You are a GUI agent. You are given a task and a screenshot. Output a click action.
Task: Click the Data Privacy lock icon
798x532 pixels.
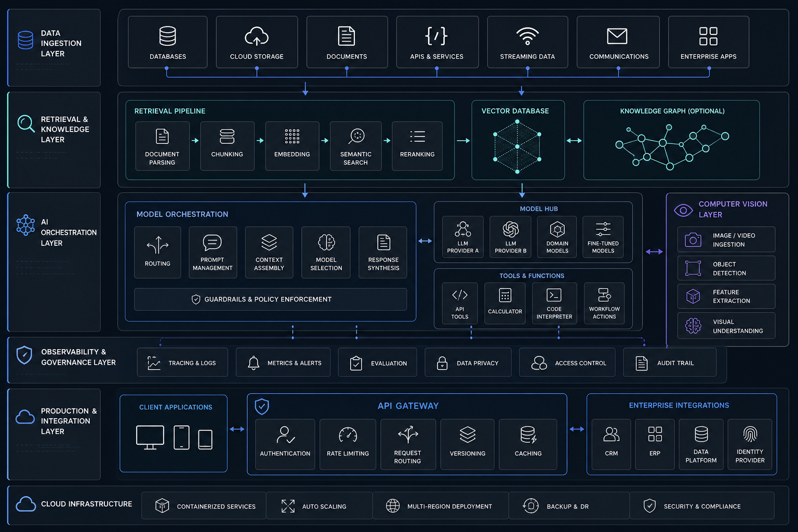(x=442, y=363)
